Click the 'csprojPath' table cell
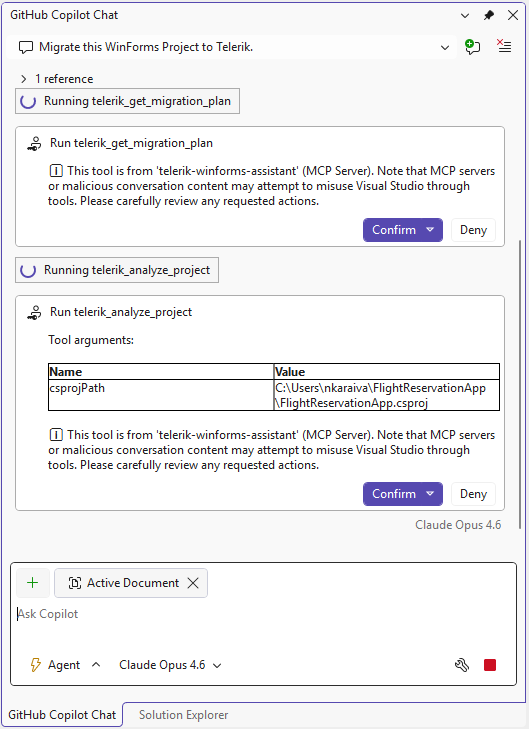The width and height of the screenshot is (529, 729). coord(161,395)
